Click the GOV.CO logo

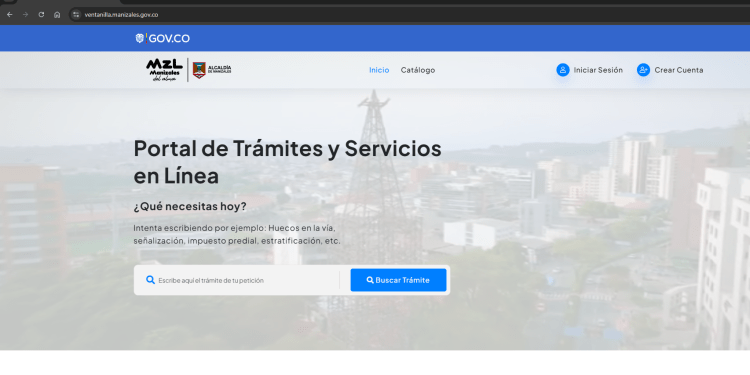(x=163, y=38)
